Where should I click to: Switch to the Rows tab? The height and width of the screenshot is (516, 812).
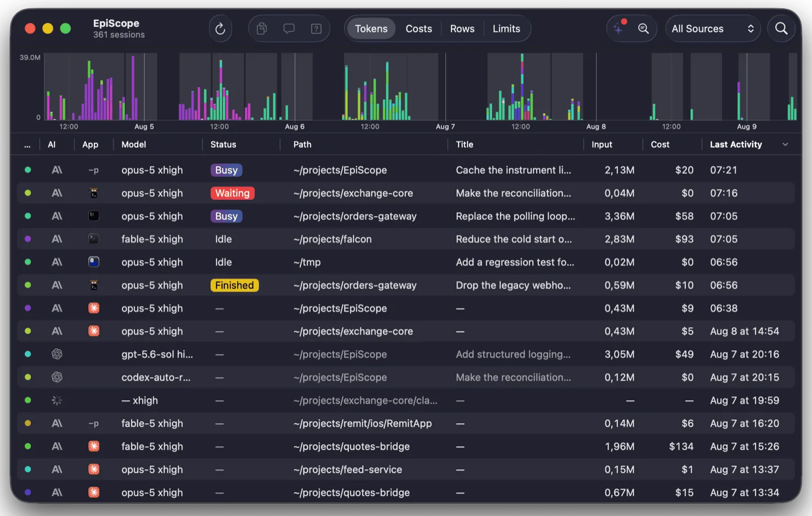[x=462, y=29]
